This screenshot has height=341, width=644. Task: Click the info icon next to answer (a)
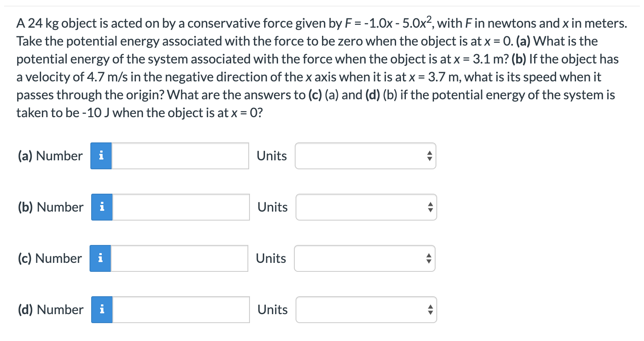(101, 156)
